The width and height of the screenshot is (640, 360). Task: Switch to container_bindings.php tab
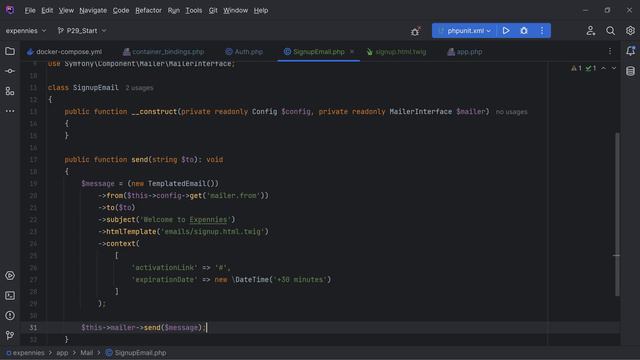point(163,52)
